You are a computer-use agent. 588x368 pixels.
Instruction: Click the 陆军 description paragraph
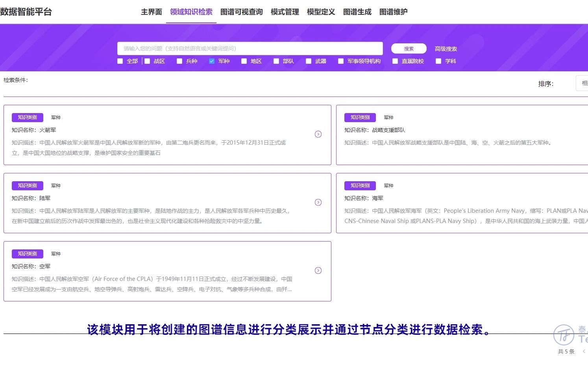coord(152,216)
